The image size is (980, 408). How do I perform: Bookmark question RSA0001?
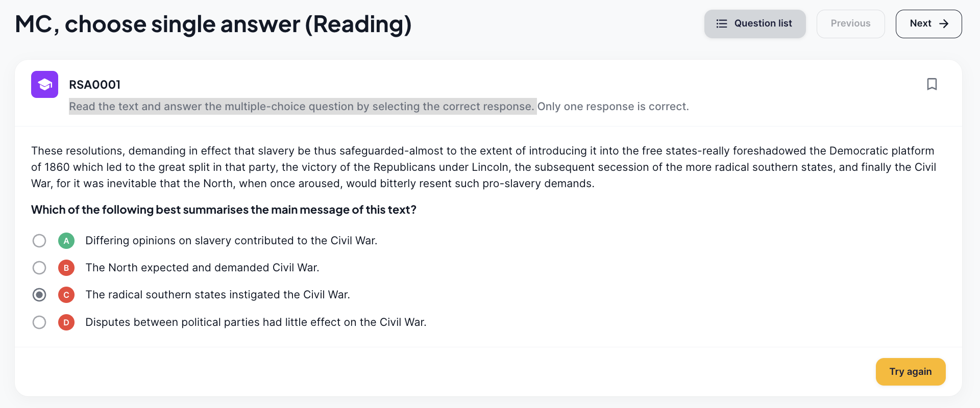(932, 84)
